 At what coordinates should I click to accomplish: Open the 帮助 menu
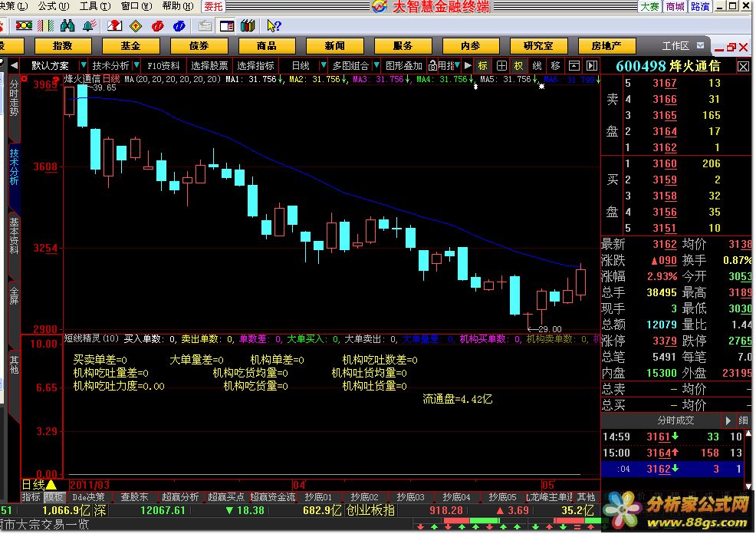pos(178,6)
